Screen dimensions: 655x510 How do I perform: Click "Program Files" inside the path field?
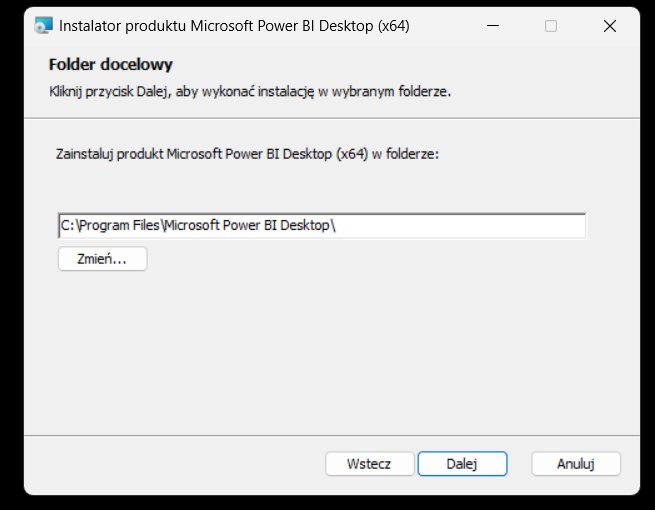[118, 226]
